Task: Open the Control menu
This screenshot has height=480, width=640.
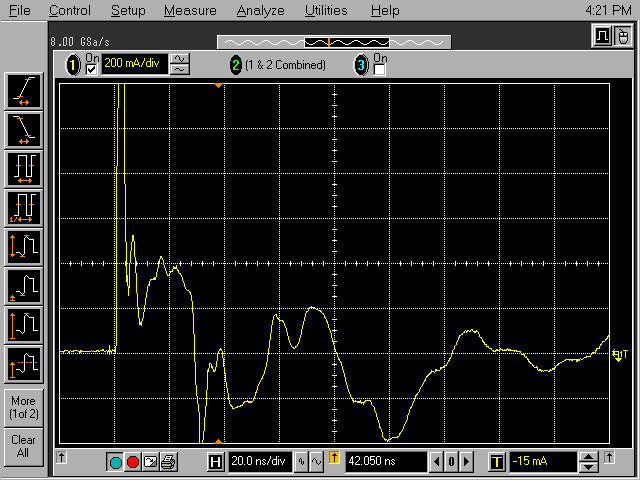Action: click(70, 10)
